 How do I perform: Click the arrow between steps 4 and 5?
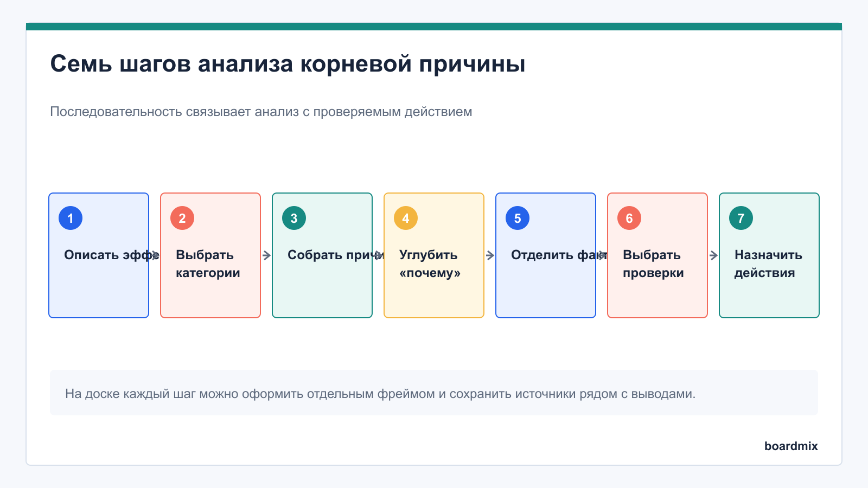[490, 255]
